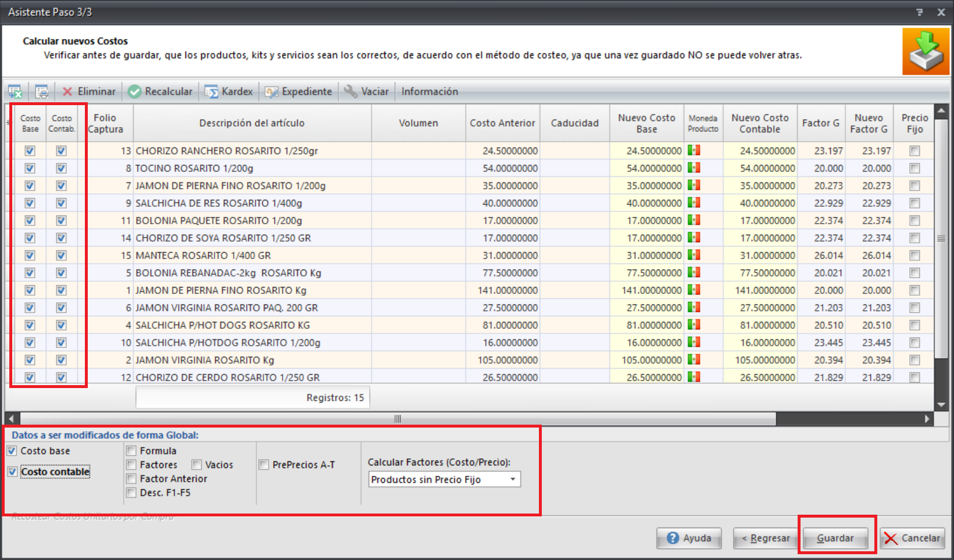This screenshot has height=560, width=954.
Task: Click the orange inbox icon top right
Action: (926, 51)
